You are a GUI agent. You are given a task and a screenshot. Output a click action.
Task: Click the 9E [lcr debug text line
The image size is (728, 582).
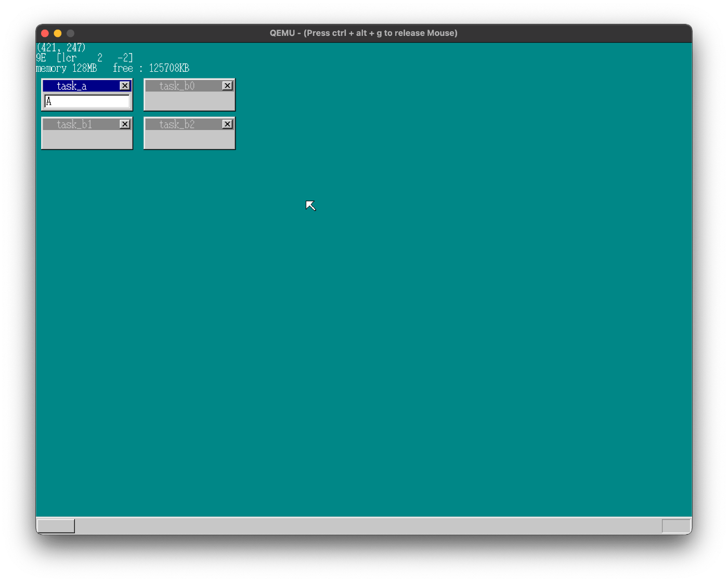(84, 58)
